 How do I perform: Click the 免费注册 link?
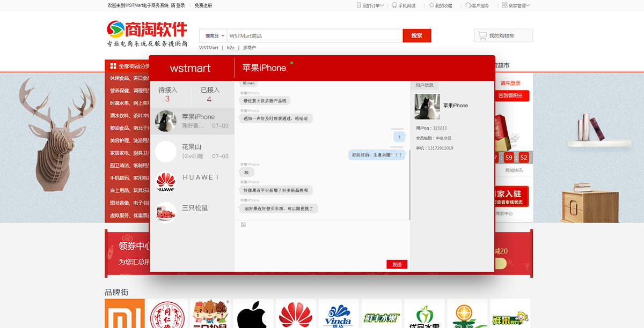(203, 5)
